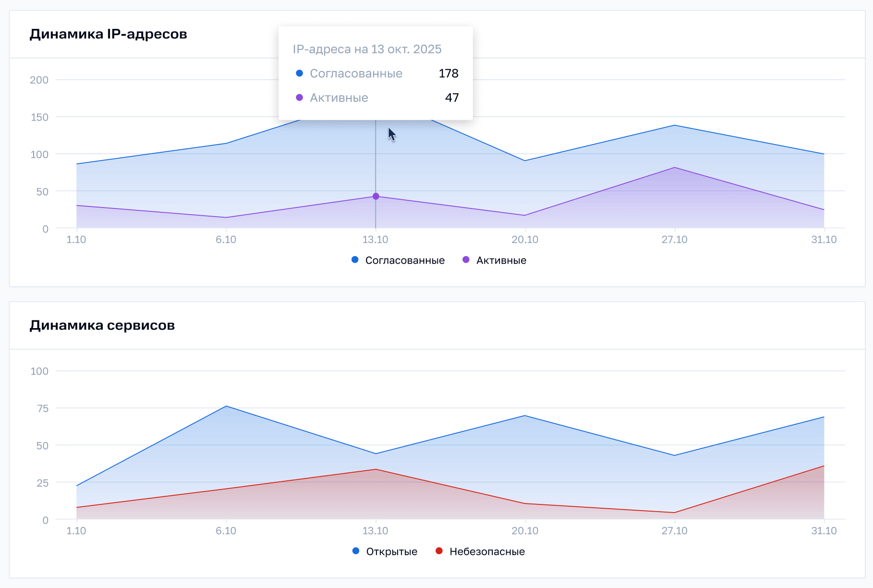Click the Активные peak at 27.10 on the IP chart
This screenshot has height=588, width=873.
click(674, 168)
